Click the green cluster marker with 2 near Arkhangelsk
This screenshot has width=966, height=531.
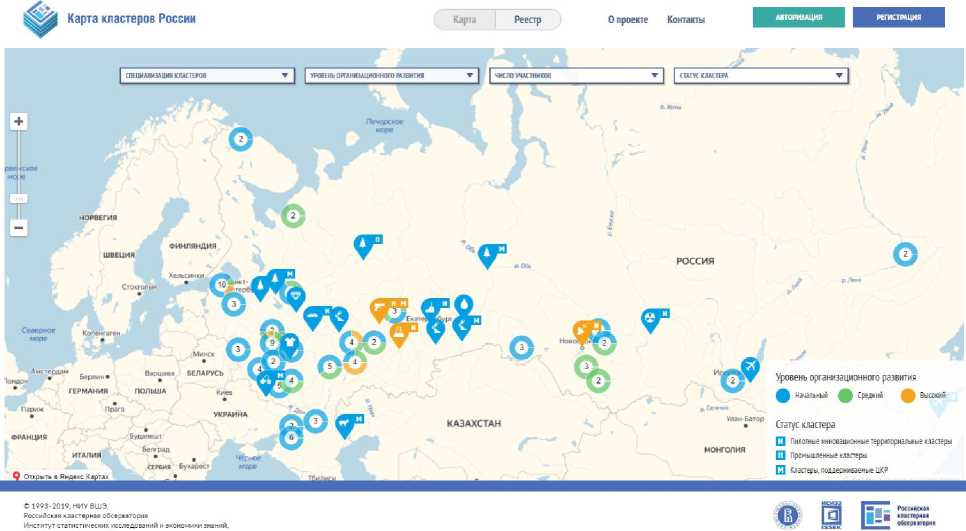click(x=293, y=216)
